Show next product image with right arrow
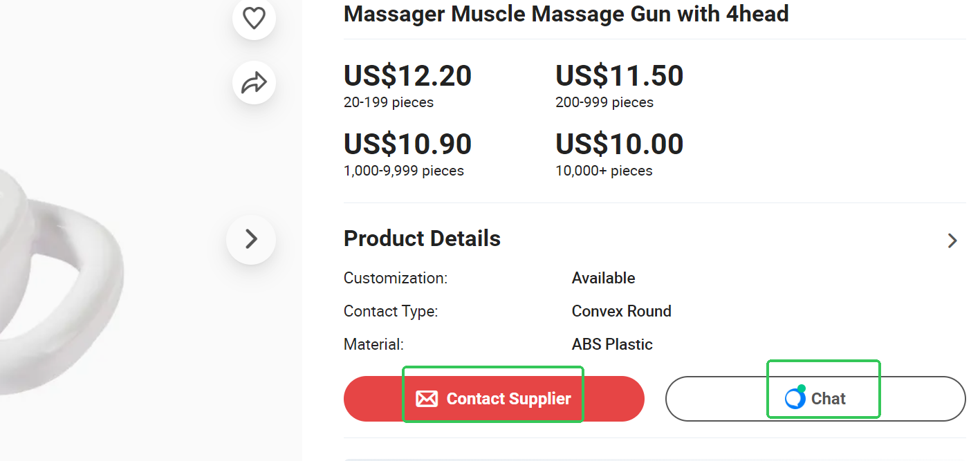Image resolution: width=980 pixels, height=461 pixels. 251,239
